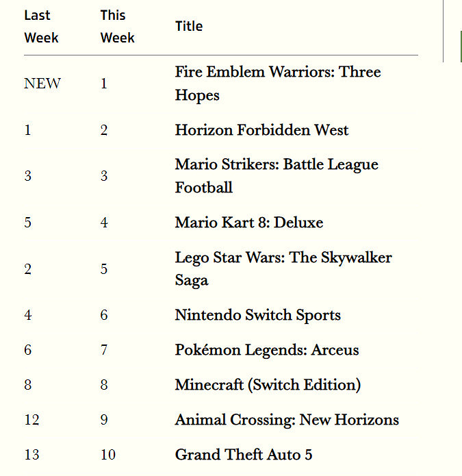Select the Nintendo Switch Sports title
This screenshot has width=462, height=476.
[x=257, y=316]
